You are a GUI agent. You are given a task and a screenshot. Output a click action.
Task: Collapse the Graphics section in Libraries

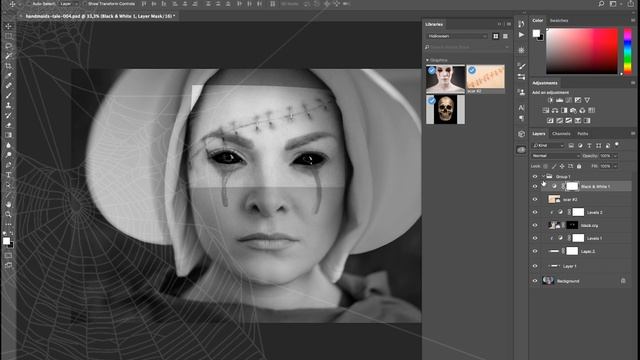[427, 60]
